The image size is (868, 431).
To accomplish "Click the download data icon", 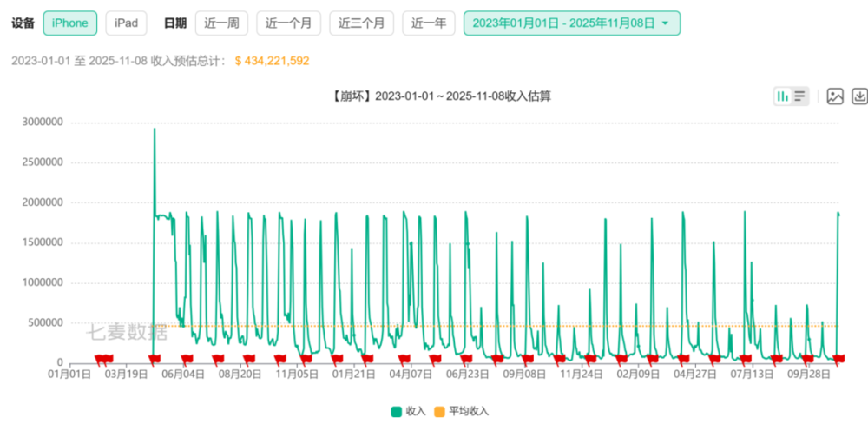I will coord(859,96).
